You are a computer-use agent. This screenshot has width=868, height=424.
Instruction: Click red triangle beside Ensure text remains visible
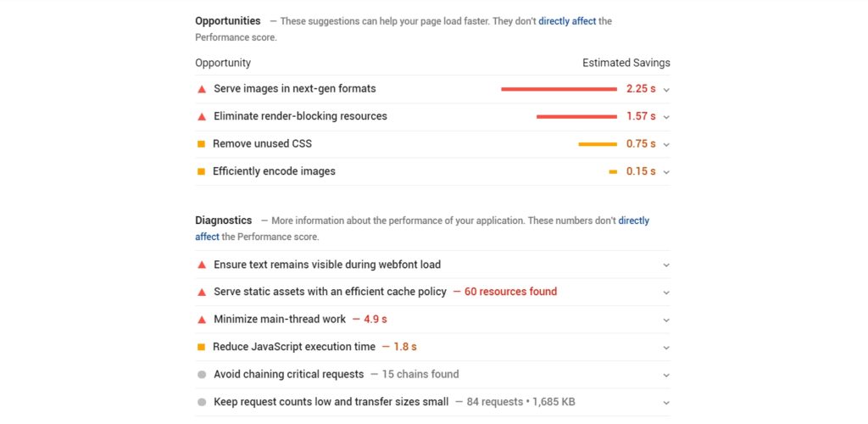tap(202, 265)
